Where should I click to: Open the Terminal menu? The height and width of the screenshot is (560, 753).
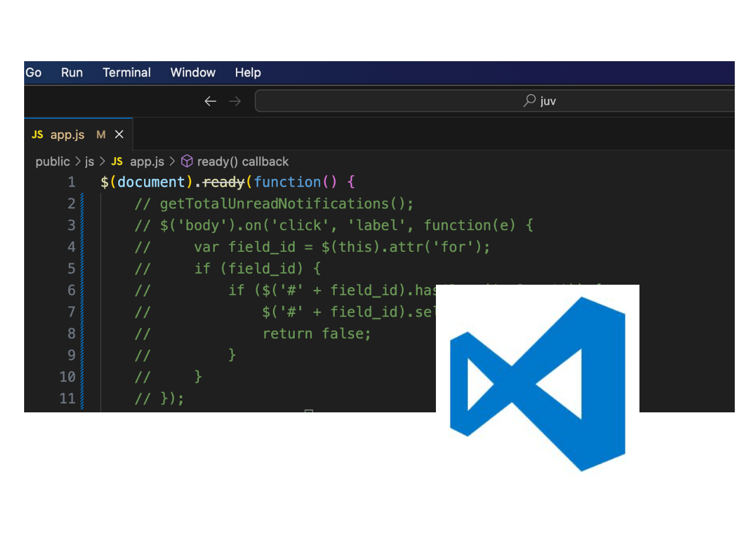[126, 72]
